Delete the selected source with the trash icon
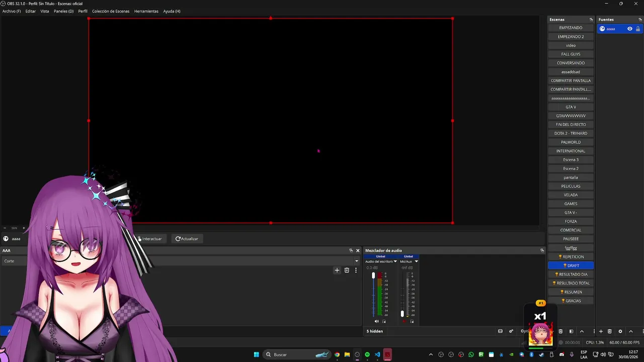 tap(610, 331)
